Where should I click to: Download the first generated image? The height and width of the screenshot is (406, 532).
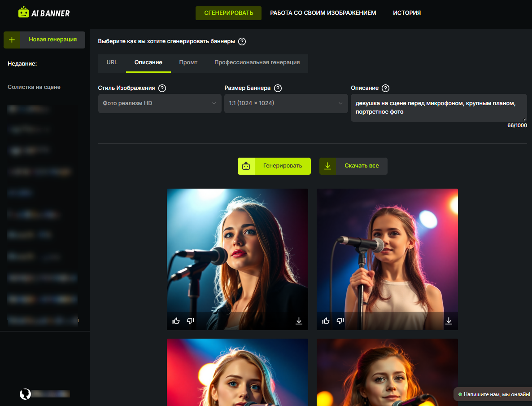299,321
